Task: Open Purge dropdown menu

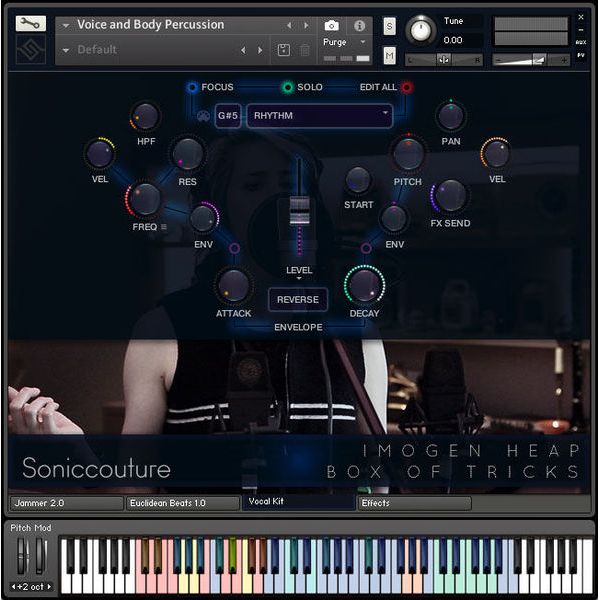Action: tap(344, 42)
